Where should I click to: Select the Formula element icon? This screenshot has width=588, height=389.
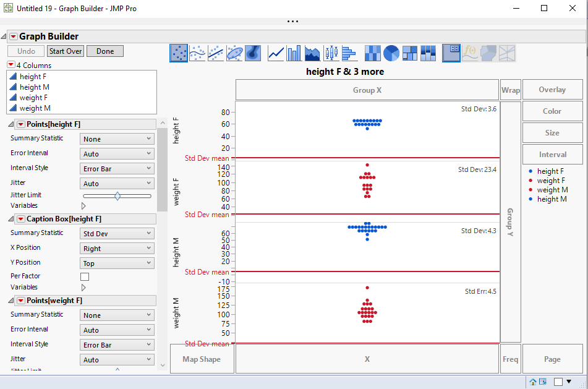pyautogui.click(x=470, y=53)
